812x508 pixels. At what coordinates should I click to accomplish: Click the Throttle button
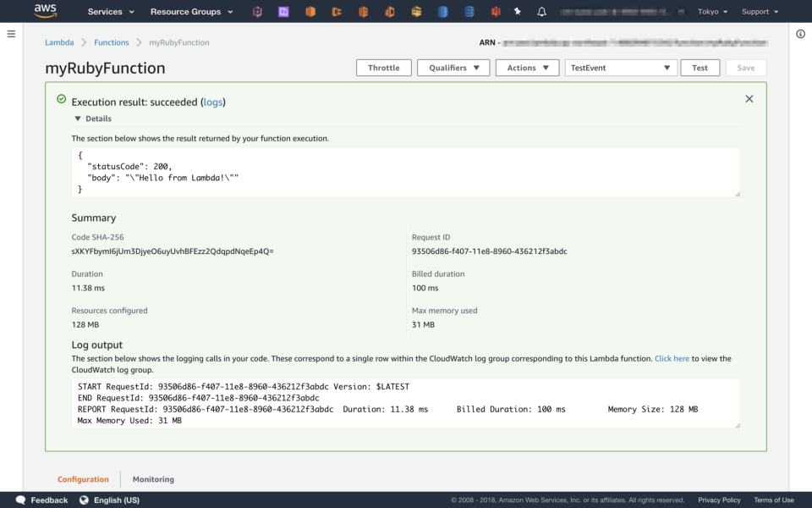pyautogui.click(x=383, y=68)
